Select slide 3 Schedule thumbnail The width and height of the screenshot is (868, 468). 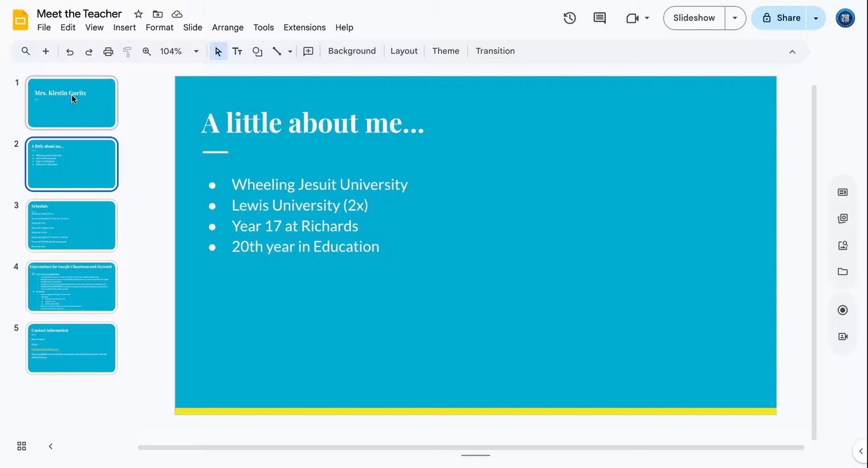pos(72,226)
